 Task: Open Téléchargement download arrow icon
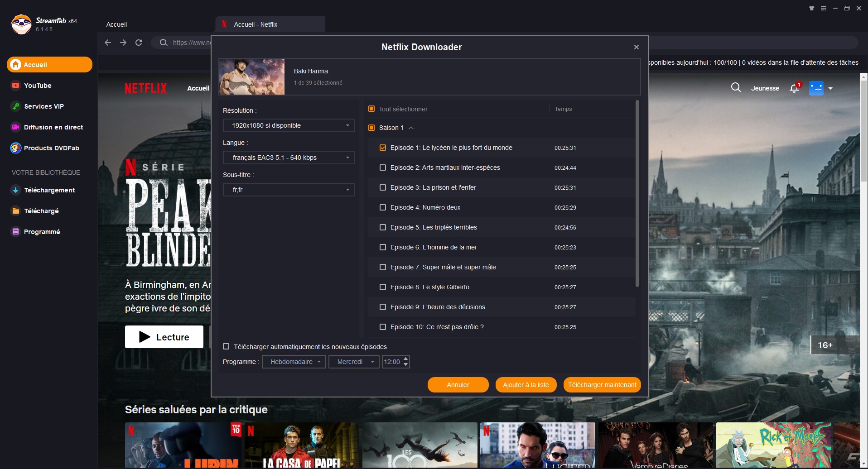[x=16, y=190]
